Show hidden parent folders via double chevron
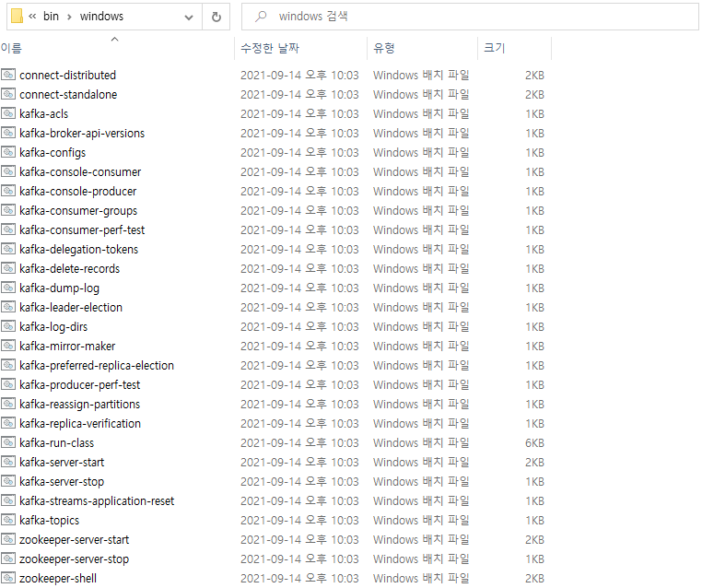 [x=32, y=17]
